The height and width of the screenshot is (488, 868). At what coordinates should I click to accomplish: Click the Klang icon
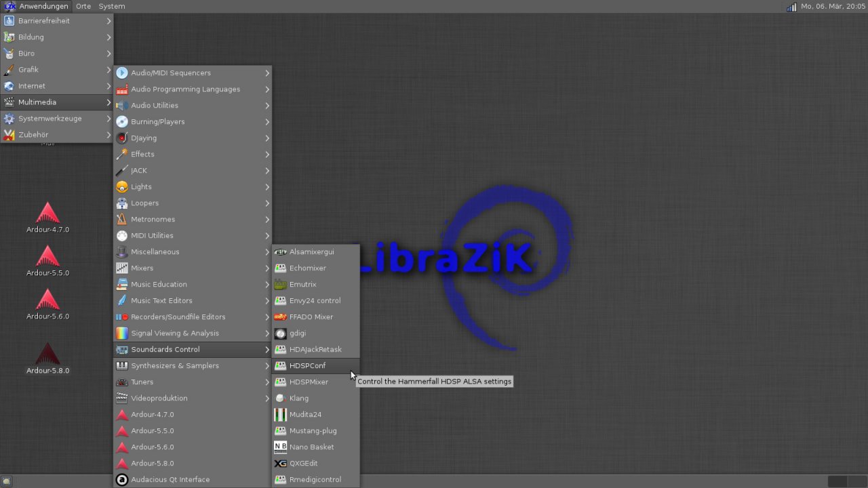tap(280, 398)
